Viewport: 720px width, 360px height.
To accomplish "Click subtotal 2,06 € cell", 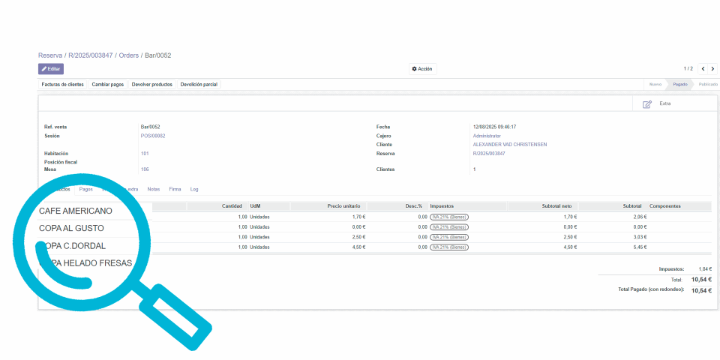I will 640,217.
